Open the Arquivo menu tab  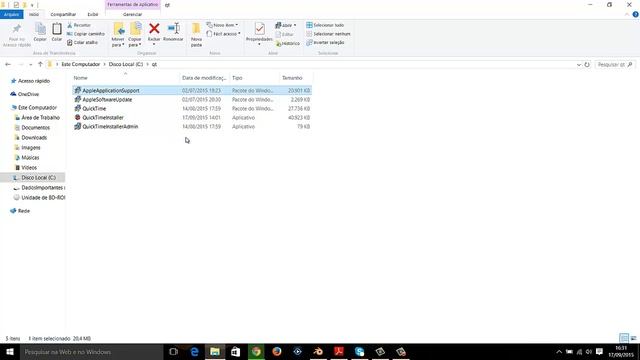click(11, 14)
